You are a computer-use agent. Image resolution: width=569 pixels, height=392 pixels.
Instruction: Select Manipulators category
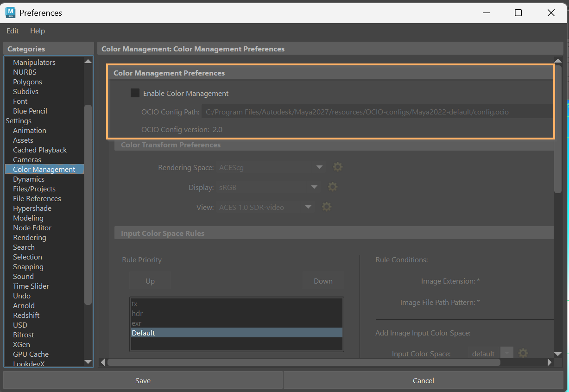coord(34,62)
